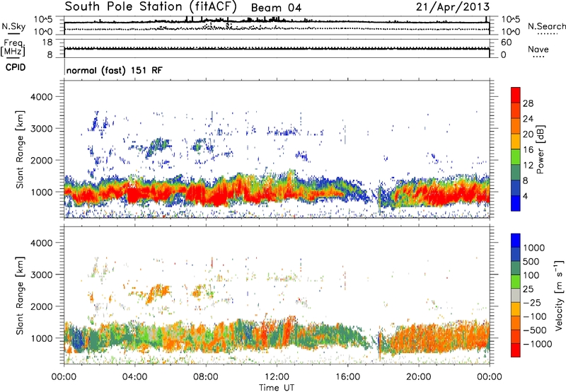Screen dimensions: 566x392
Task: Click the "20:00" time tick label
Action: [x=418, y=377]
